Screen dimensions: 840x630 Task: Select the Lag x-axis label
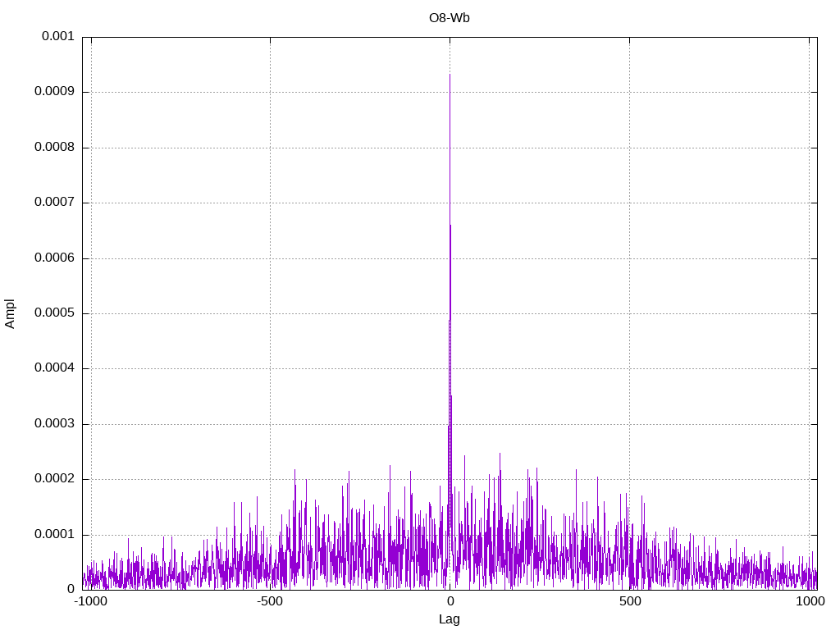[450, 619]
